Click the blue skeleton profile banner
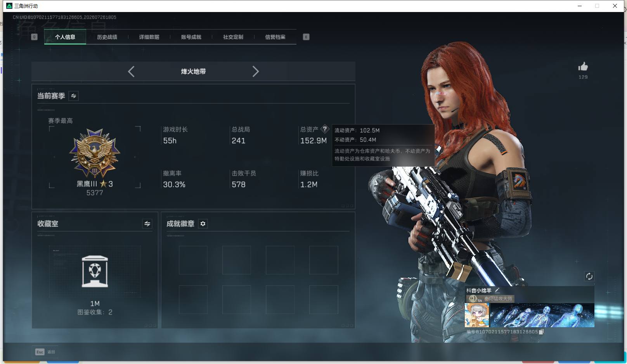This screenshot has width=627, height=364. 542,315
